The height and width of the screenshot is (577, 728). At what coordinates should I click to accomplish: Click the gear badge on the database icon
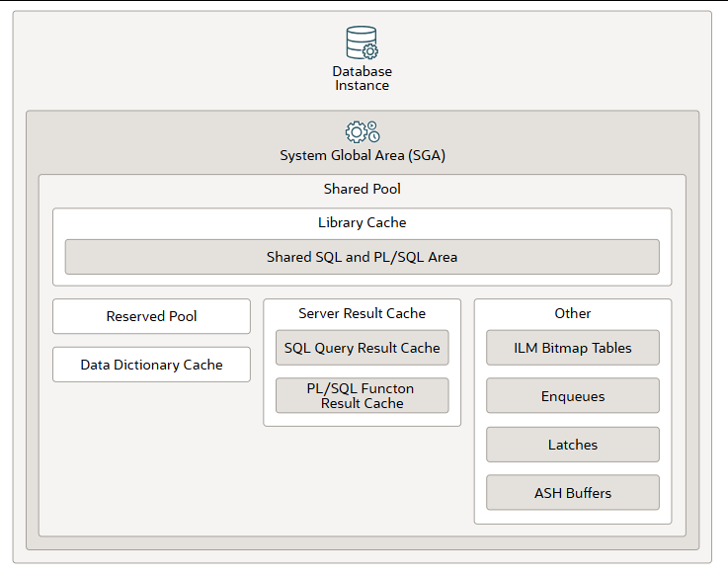pyautogui.click(x=370, y=51)
